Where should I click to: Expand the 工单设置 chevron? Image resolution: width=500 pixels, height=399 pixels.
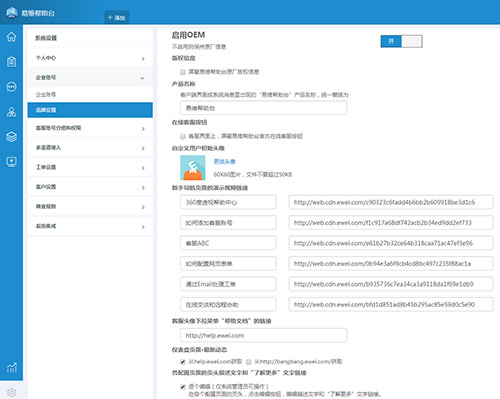143,168
